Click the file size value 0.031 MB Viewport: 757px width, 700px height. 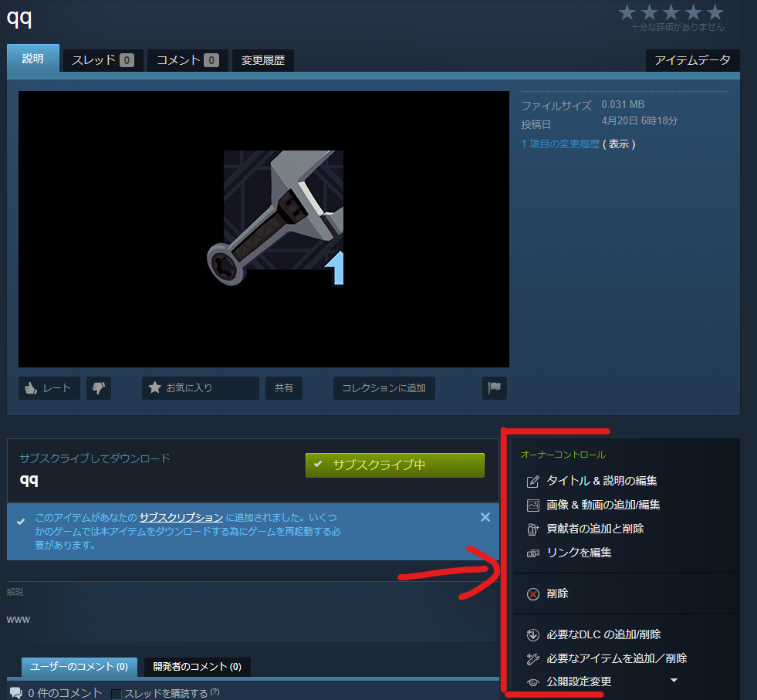[623, 105]
